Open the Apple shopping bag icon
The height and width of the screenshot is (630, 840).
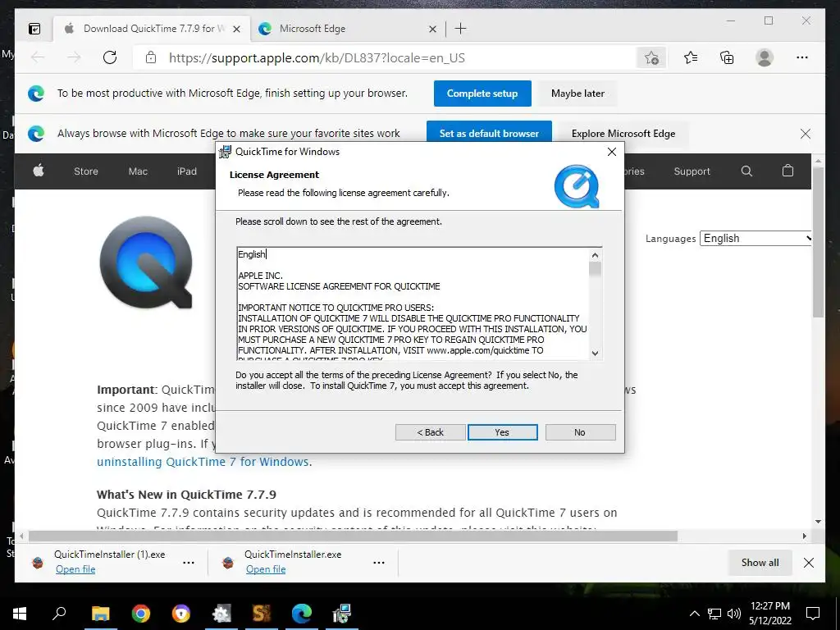(787, 171)
